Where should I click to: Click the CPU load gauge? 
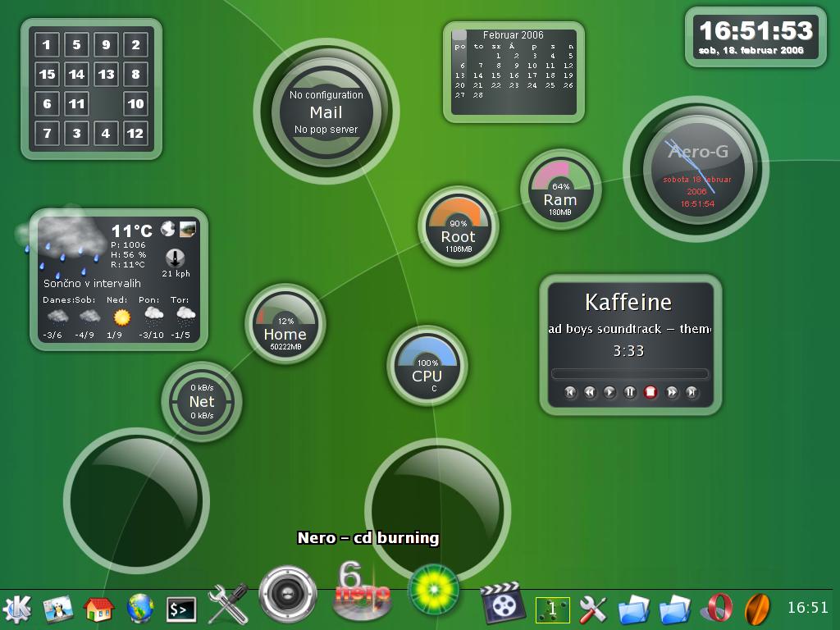point(427,365)
